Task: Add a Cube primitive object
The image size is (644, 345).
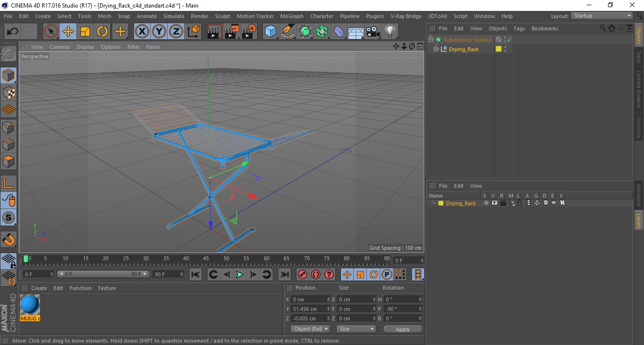Action: pyautogui.click(x=271, y=32)
